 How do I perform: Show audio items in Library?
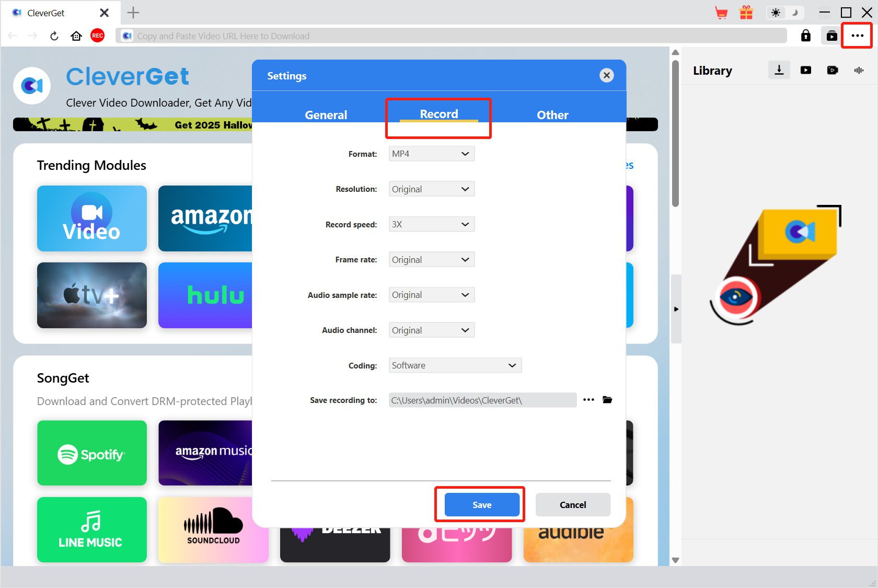(x=859, y=70)
